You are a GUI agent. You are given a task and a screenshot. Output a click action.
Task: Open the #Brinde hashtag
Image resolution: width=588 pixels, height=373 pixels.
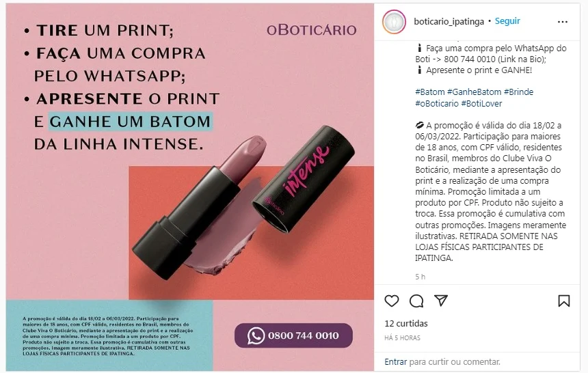tap(519, 92)
